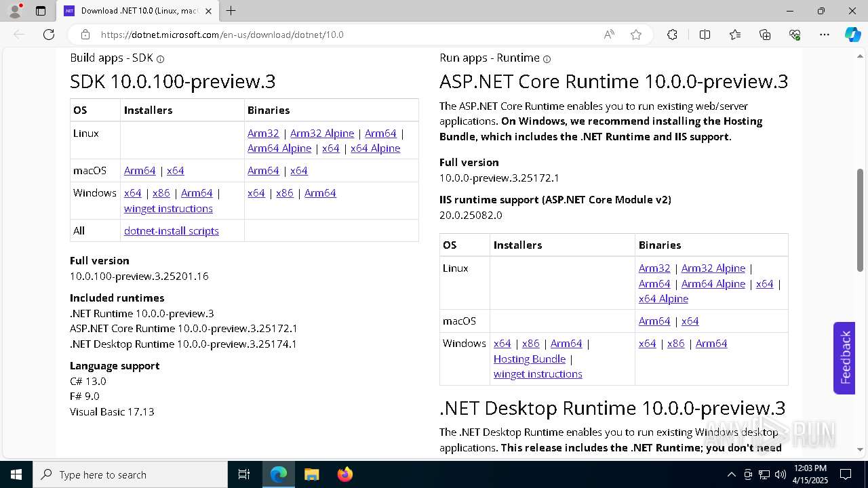Refresh the current page
Image resolution: width=868 pixels, height=488 pixels.
(49, 35)
